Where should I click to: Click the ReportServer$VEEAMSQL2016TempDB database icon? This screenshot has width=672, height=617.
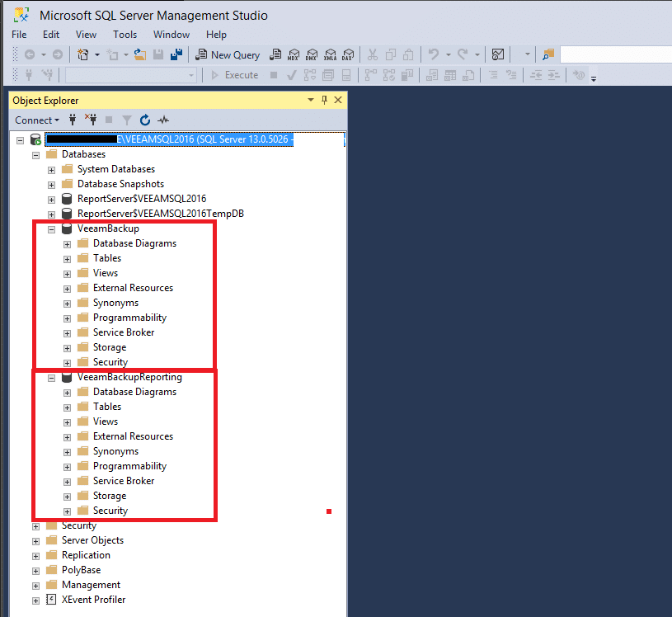[67, 213]
